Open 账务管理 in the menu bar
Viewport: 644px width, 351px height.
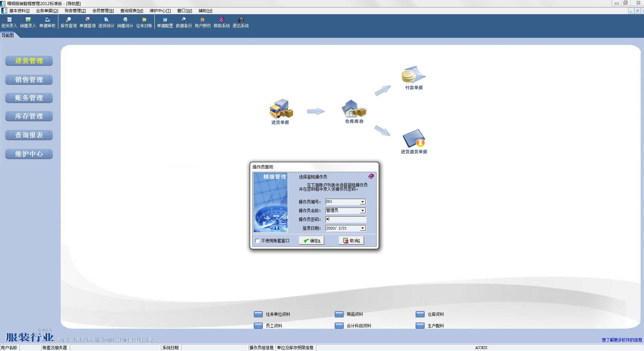pyautogui.click(x=75, y=11)
